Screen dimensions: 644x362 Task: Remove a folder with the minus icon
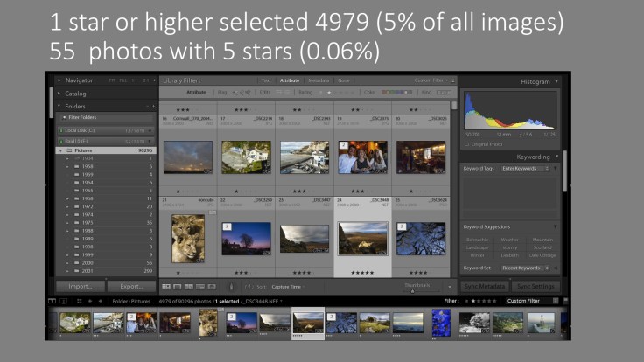(x=148, y=107)
